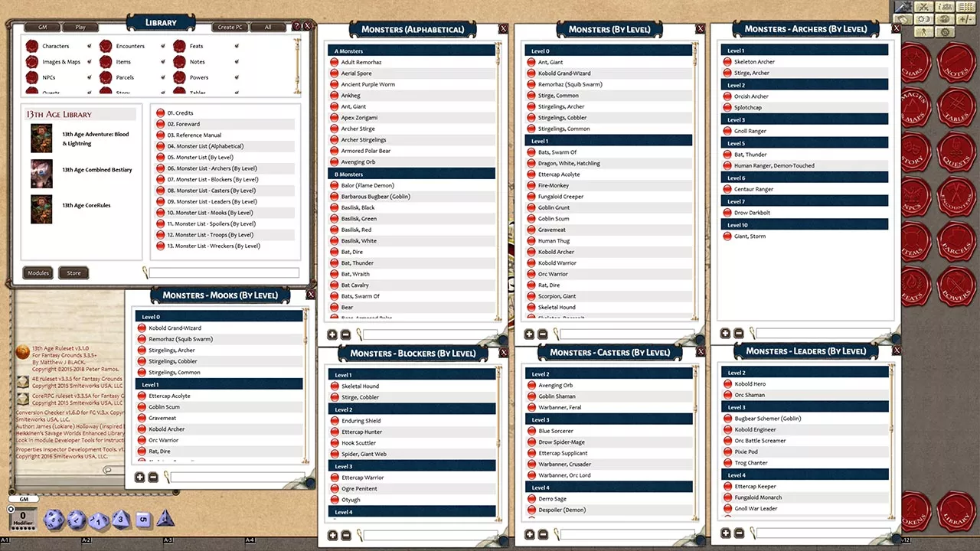Click the Characters seal in Library window
Image resolution: width=980 pixels, height=551 pixels.
click(x=32, y=47)
